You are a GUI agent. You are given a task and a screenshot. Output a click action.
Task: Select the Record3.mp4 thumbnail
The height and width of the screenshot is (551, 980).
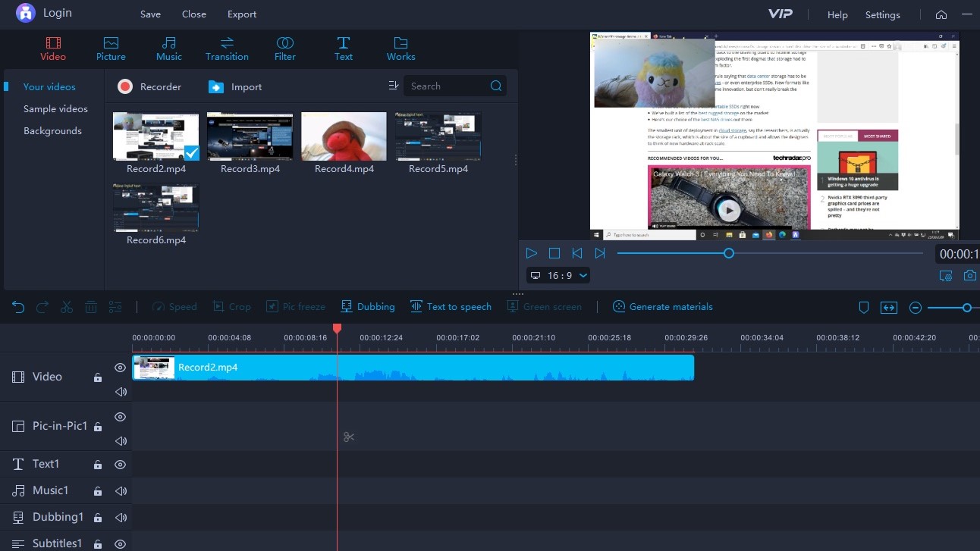coord(250,136)
